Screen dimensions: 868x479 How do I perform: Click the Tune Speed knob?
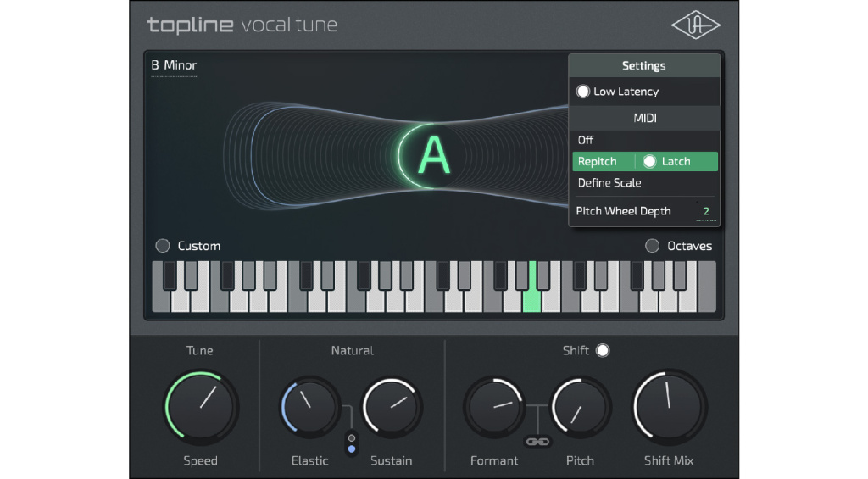tap(201, 408)
